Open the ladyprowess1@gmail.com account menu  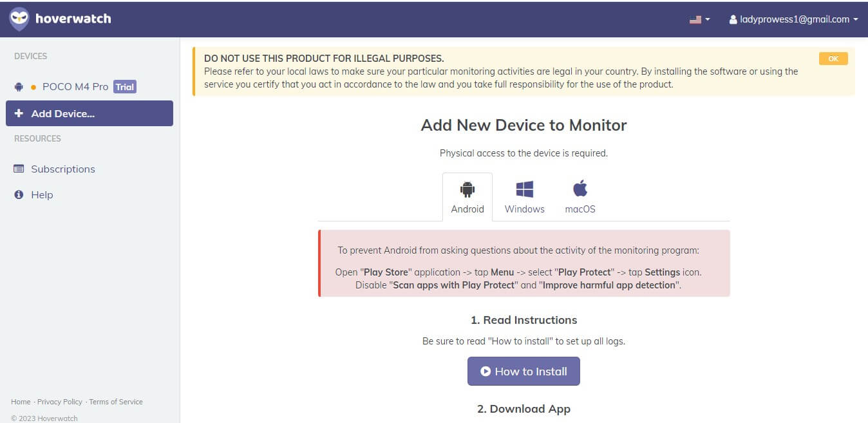pos(793,19)
